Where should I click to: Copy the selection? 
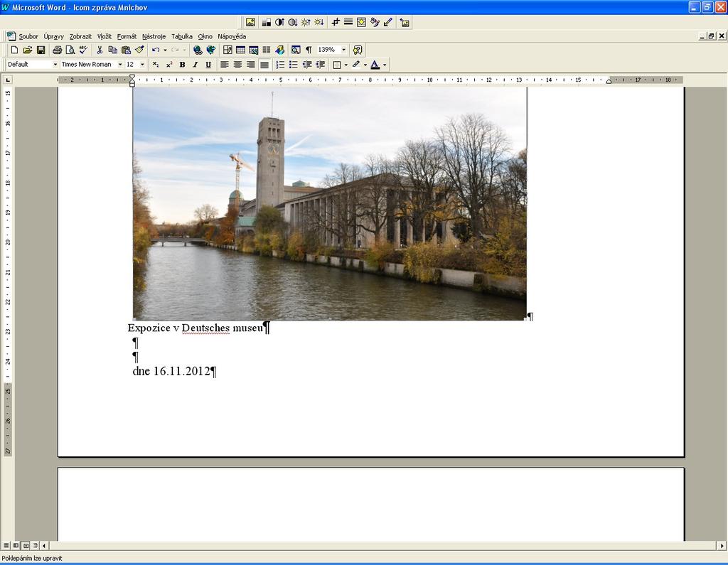coord(112,50)
